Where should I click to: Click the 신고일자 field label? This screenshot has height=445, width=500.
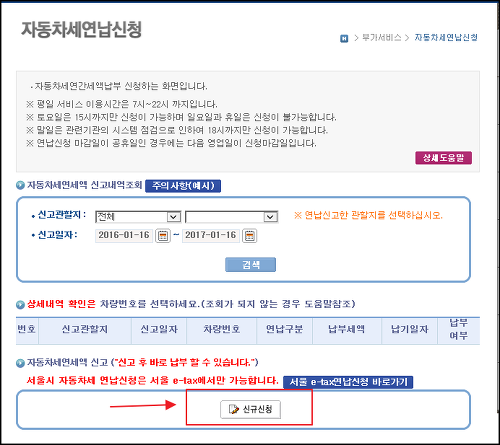(x=57, y=235)
